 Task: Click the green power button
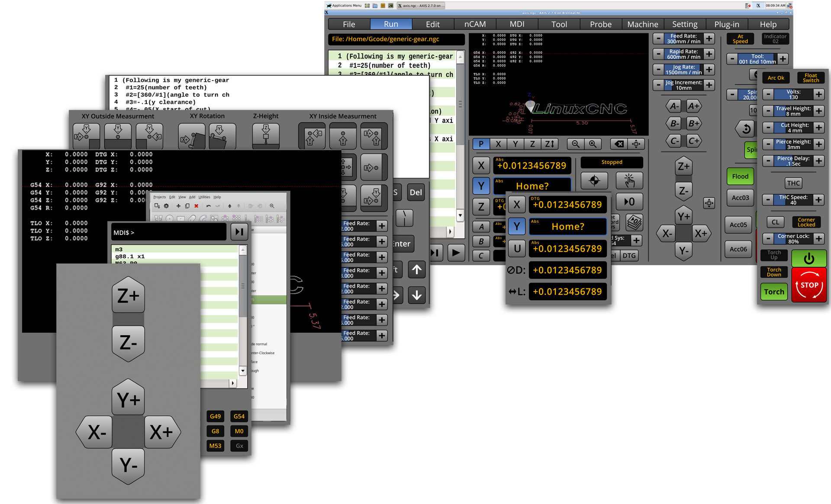pos(809,258)
